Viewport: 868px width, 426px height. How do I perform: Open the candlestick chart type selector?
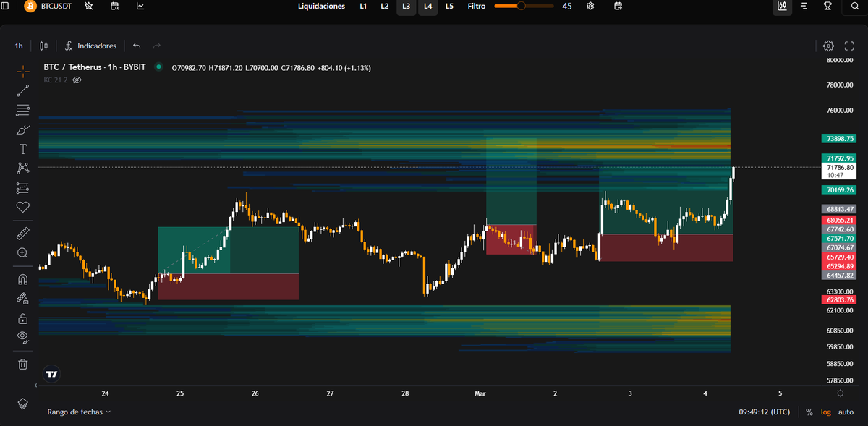44,46
